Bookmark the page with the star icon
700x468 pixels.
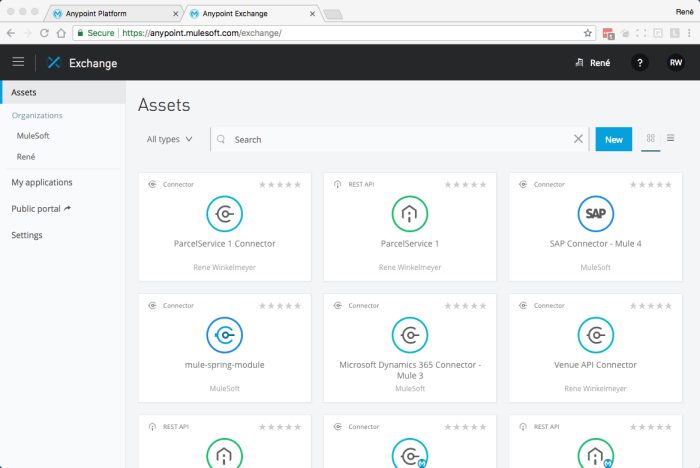pyautogui.click(x=588, y=33)
